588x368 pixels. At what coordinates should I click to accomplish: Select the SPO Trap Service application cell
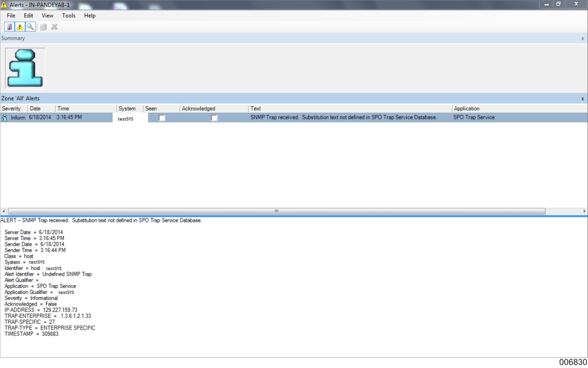coord(474,117)
